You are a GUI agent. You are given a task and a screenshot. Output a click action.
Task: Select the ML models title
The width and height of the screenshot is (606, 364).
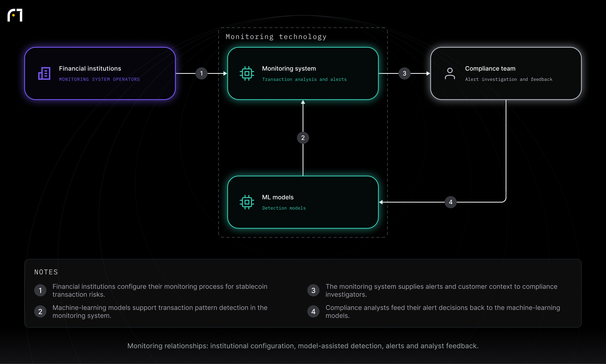278,197
